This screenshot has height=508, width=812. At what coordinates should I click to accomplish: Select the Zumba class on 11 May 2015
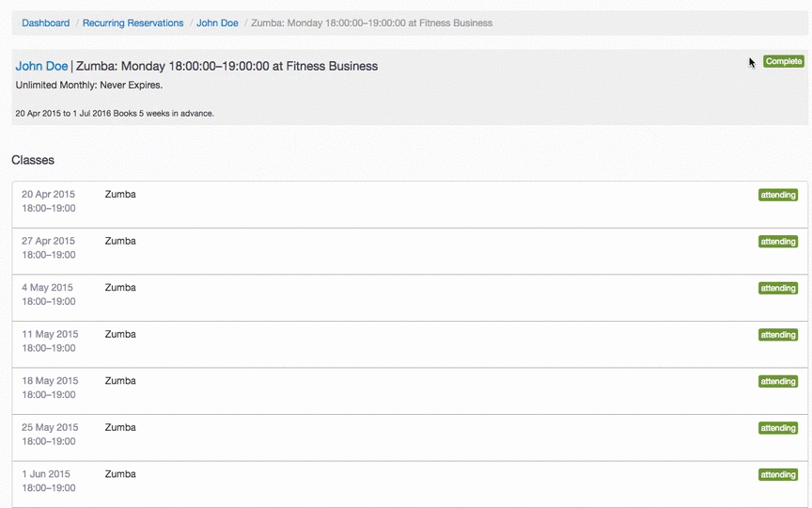pos(120,334)
